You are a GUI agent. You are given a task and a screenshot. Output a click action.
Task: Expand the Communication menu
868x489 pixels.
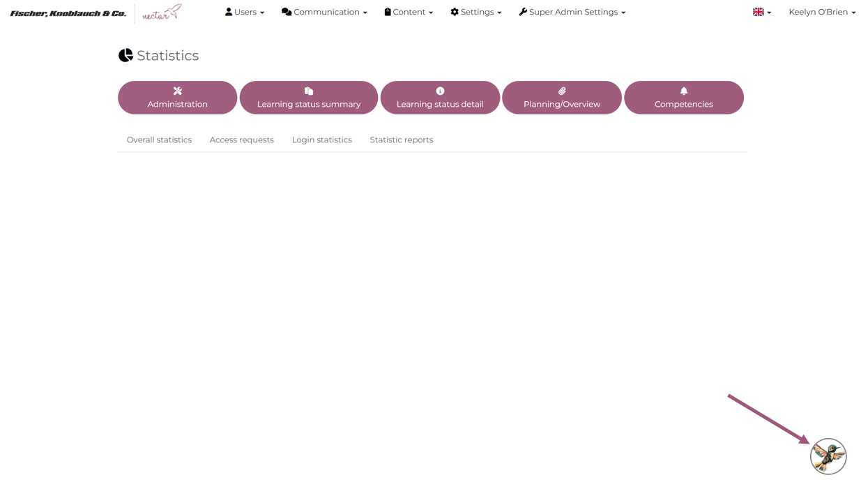tap(324, 12)
